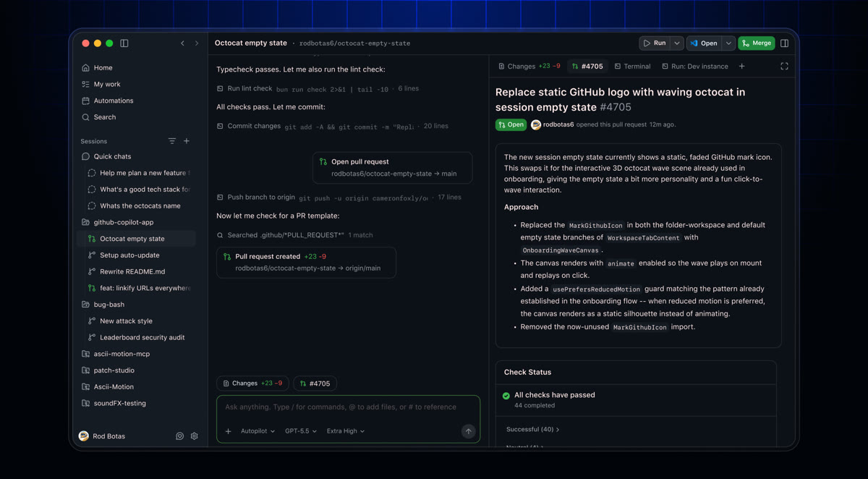
Task: Select Quick chats group
Action: 136,156
